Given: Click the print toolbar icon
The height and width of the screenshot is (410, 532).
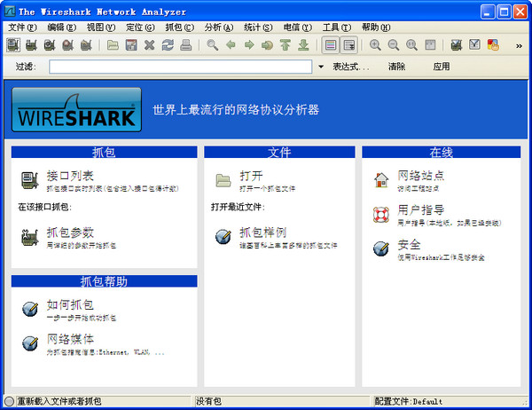Looking at the screenshot, I should tap(184, 45).
